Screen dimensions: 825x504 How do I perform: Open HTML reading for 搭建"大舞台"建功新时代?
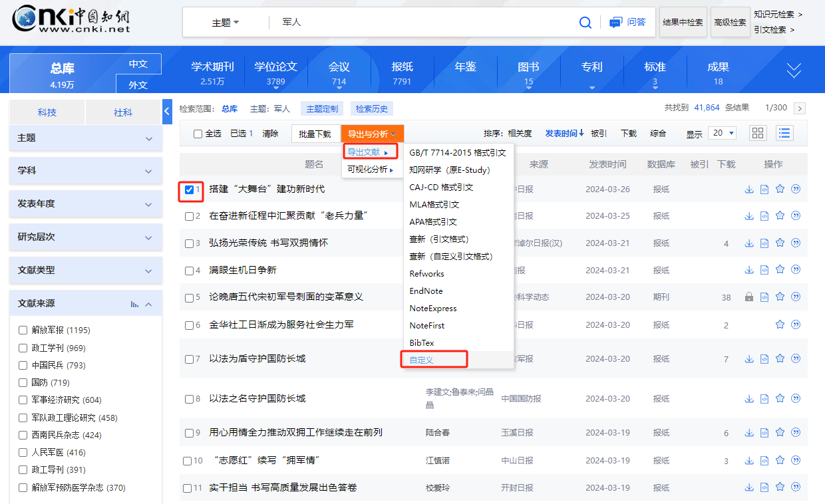coord(764,189)
